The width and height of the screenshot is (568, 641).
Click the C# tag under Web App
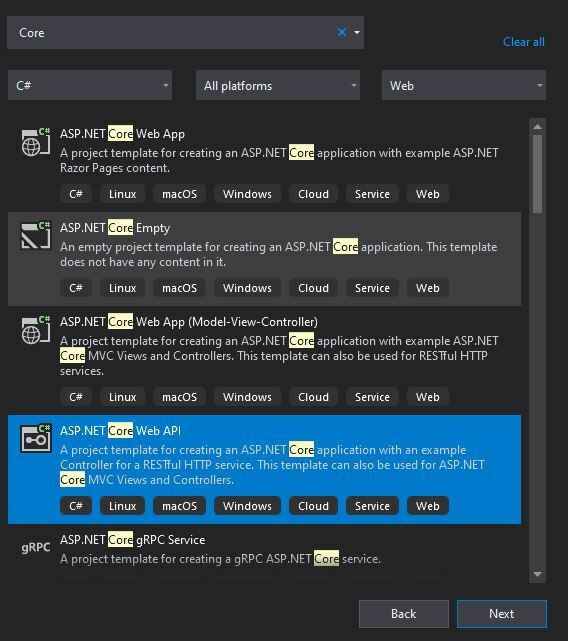click(x=76, y=194)
